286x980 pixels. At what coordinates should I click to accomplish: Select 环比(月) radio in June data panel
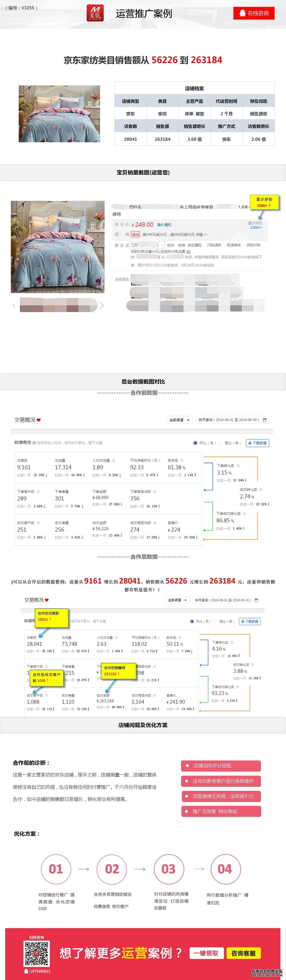(195, 443)
